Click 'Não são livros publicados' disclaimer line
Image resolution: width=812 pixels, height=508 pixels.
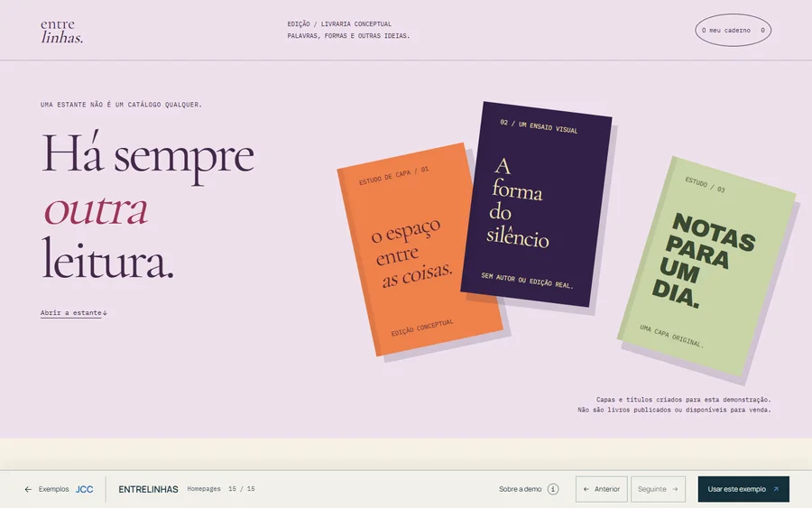click(674, 410)
